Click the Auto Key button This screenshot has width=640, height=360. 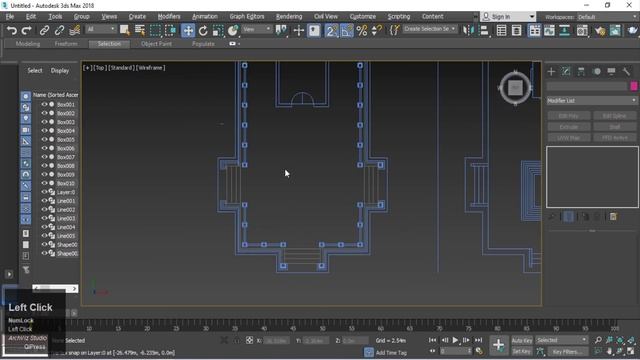tap(522, 340)
